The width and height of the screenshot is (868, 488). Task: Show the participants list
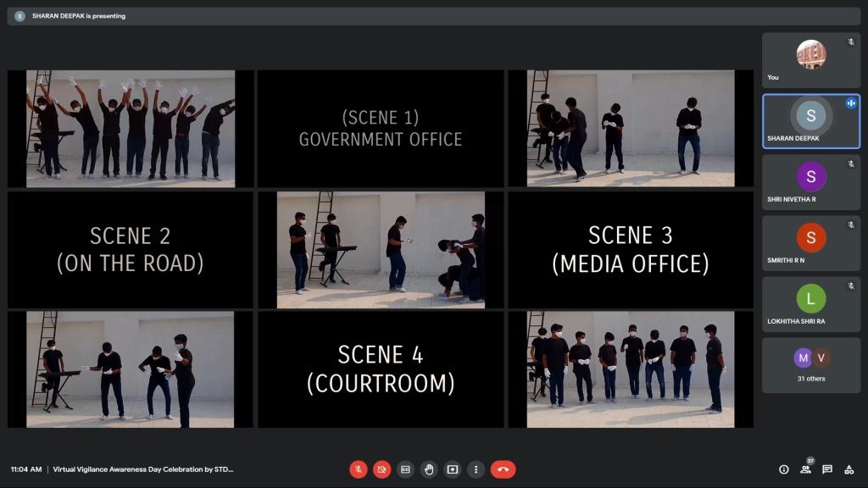pos(806,469)
